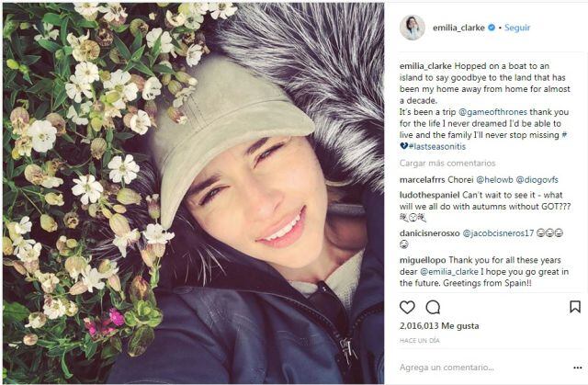The width and height of the screenshot is (588, 385).
Task: Visit commenter ludothespaniel profile
Action: tap(429, 196)
